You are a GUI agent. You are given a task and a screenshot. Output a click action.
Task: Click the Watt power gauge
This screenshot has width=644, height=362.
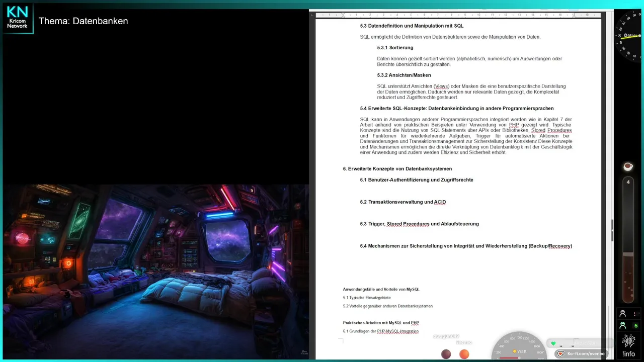519,346
